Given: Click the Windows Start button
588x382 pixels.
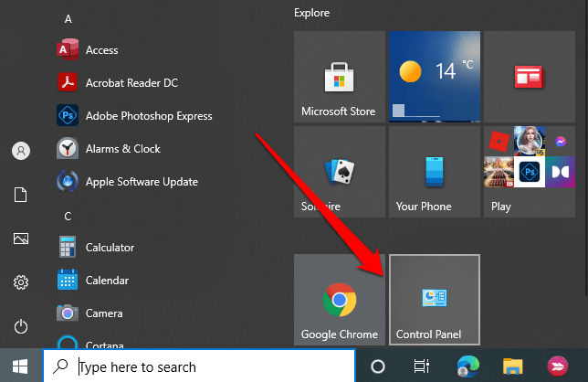Looking at the screenshot, I should 20,366.
